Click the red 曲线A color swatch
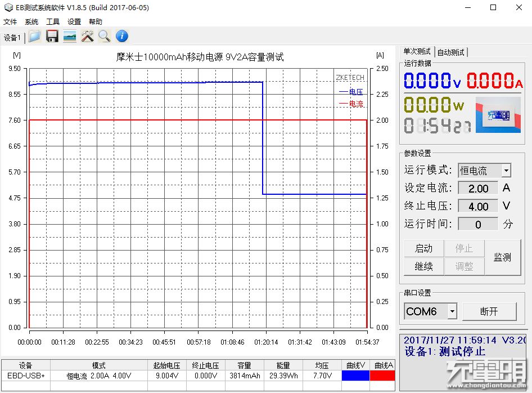The width and height of the screenshot is (532, 393). pos(382,376)
